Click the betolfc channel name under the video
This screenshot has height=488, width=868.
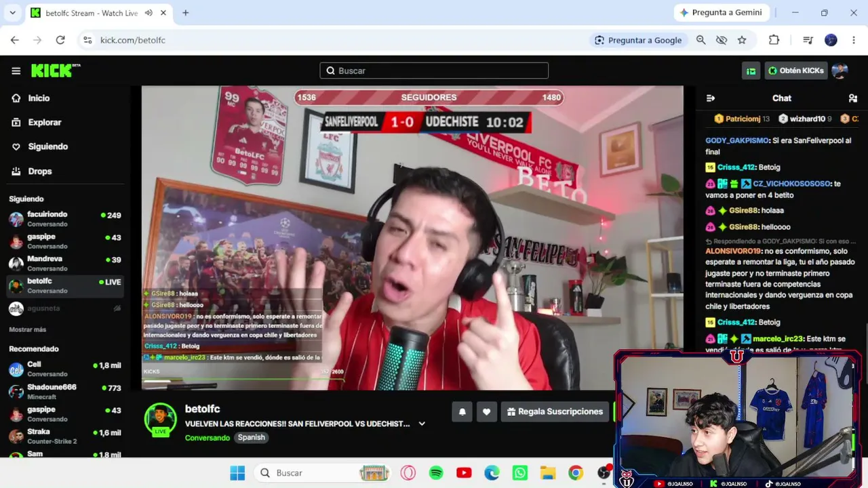click(203, 409)
